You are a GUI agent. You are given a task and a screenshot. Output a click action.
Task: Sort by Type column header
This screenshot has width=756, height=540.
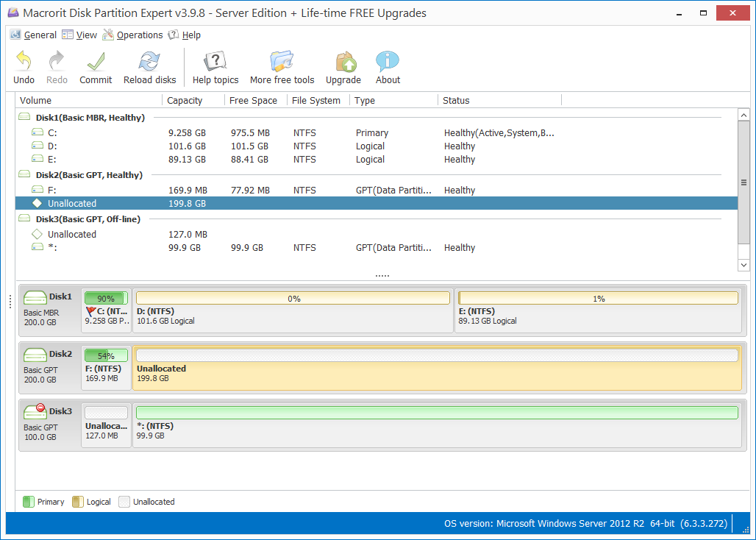(394, 100)
